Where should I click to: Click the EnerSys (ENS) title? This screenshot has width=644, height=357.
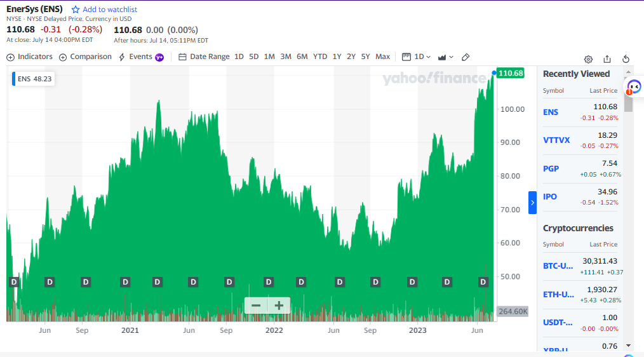click(34, 9)
